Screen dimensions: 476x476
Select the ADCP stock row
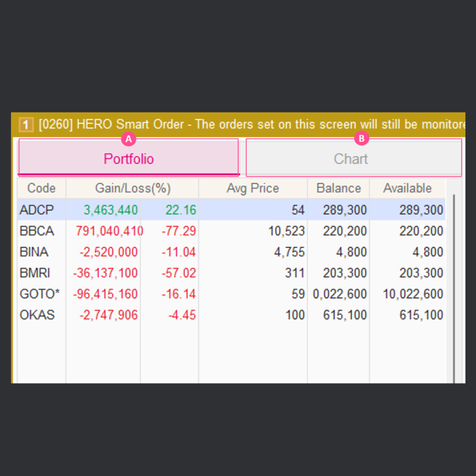pos(37,210)
